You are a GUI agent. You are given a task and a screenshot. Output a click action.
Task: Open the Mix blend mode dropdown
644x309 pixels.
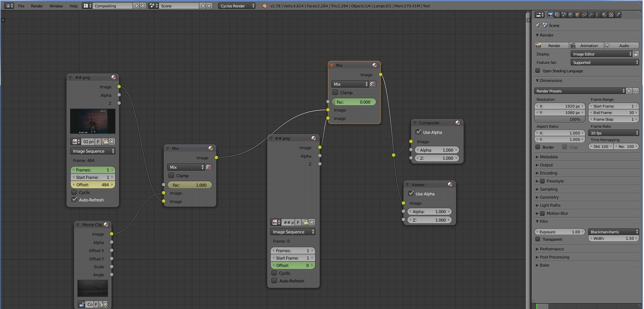350,84
